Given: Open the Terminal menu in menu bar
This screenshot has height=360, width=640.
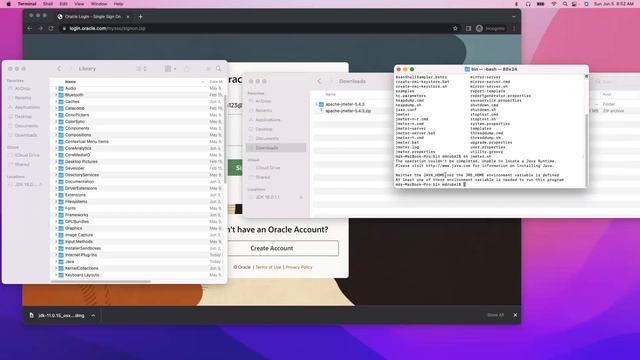Looking at the screenshot, I should pyautogui.click(x=27, y=4).
